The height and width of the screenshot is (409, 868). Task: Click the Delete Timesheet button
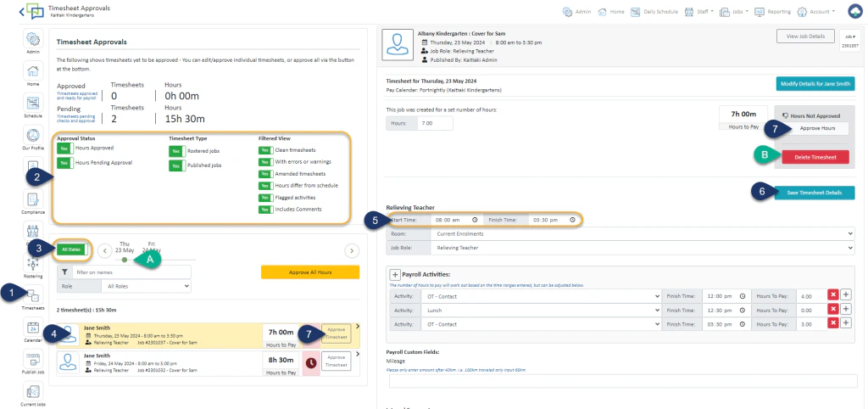coord(815,157)
